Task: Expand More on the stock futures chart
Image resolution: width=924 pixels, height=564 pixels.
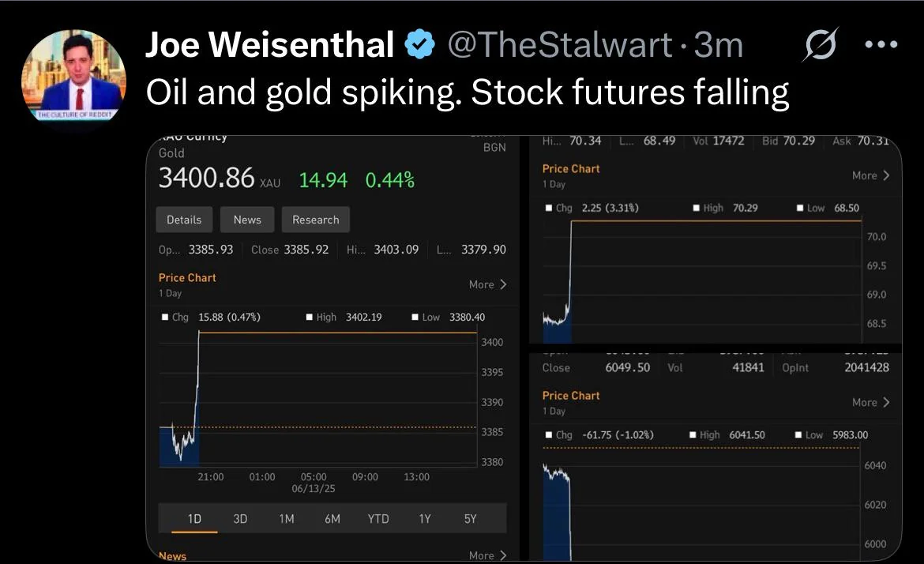Action: [870, 403]
